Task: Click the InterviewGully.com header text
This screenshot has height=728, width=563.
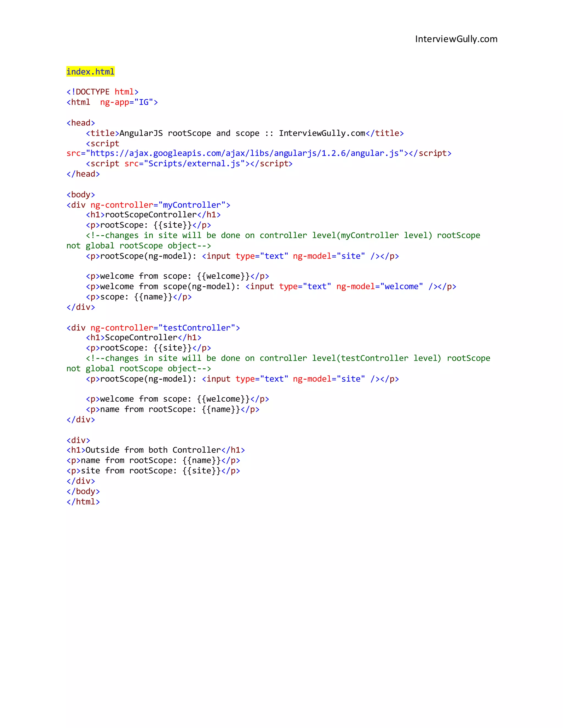Action: click(x=456, y=39)
